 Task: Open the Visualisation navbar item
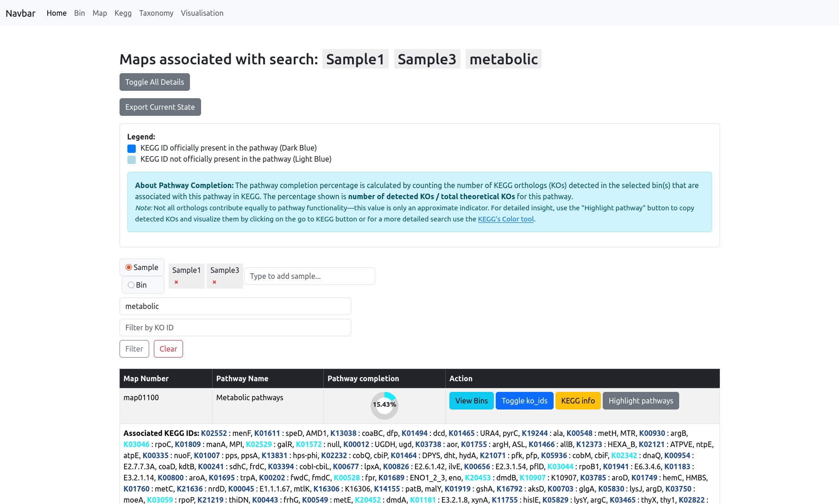(202, 13)
